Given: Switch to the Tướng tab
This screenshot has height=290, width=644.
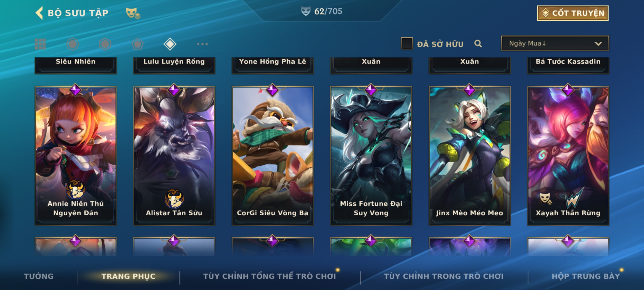Looking at the screenshot, I should (39, 276).
